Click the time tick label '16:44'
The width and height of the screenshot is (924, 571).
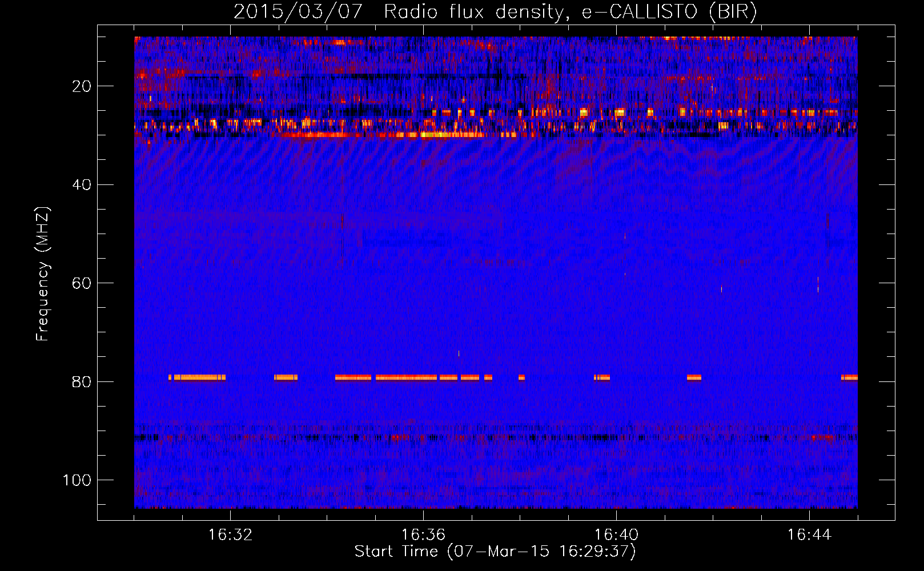809,535
